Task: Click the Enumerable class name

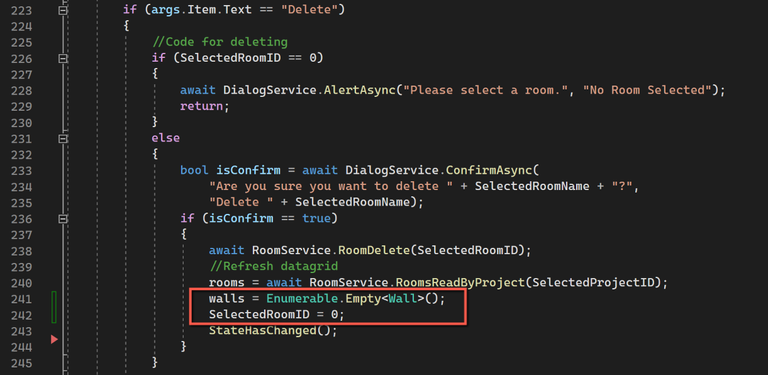Action: coord(302,298)
